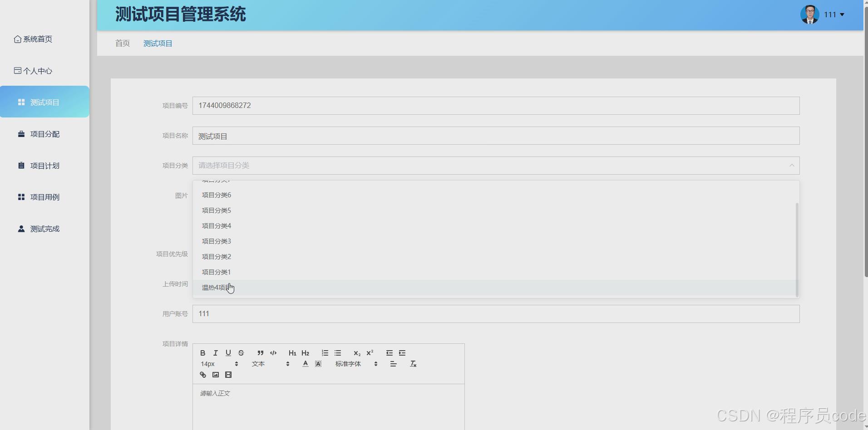Click the insert link icon in editor
The width and height of the screenshot is (868, 430).
[203, 375]
